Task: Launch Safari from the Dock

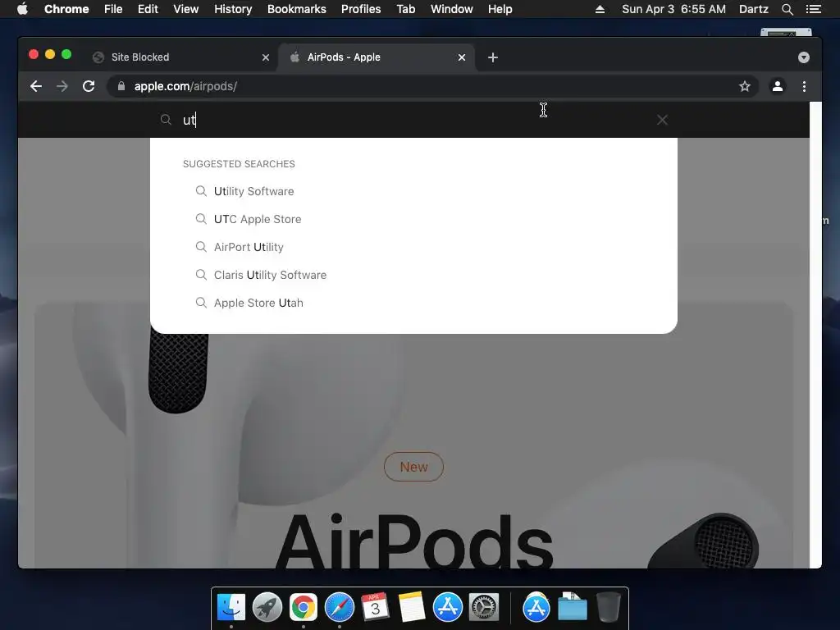Action: tap(340, 608)
